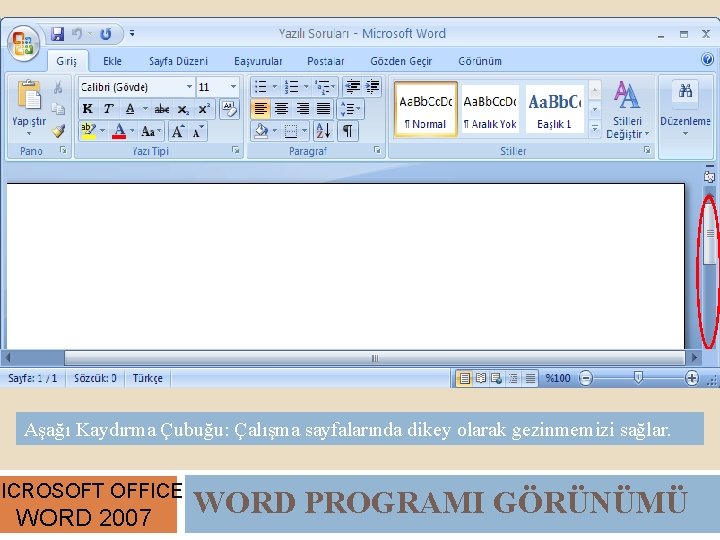The image size is (720, 540).
Task: Toggle superscript formatting
Action: coord(204,109)
